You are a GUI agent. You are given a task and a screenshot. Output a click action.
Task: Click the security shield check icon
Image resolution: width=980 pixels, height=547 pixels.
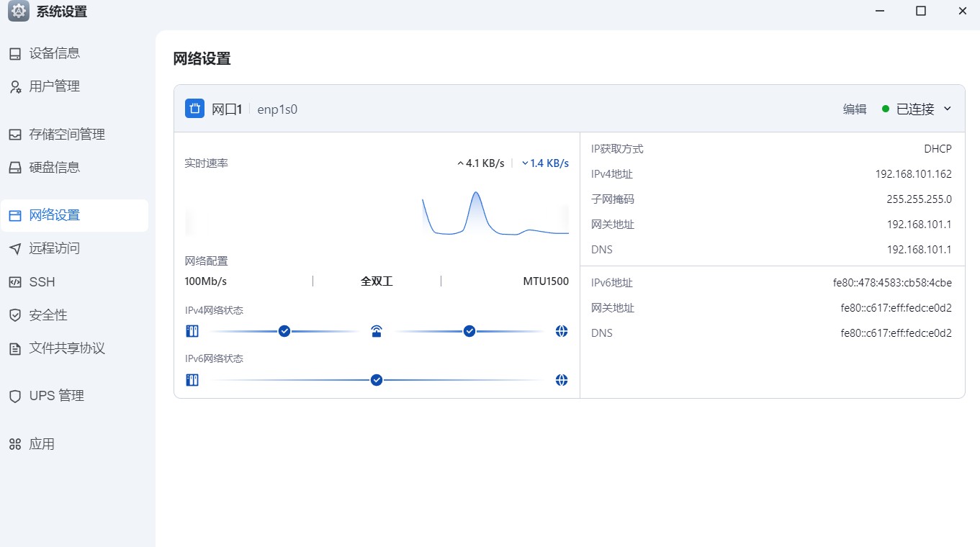point(15,315)
